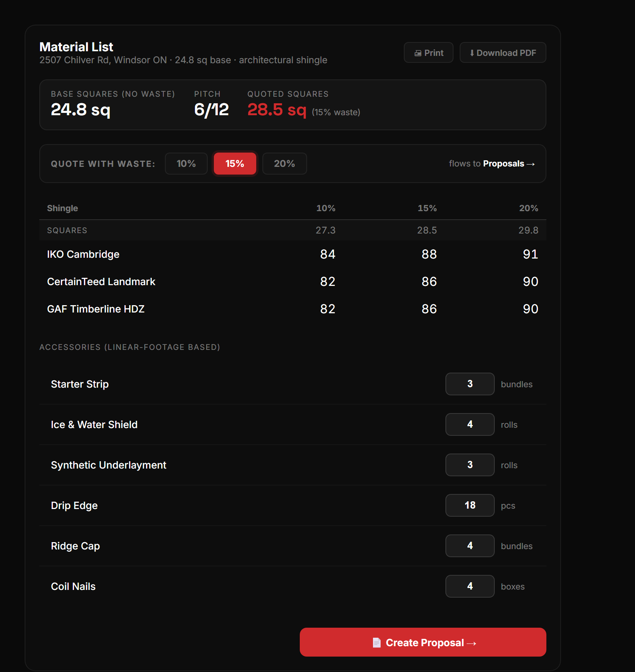
Task: Download the material list PDF
Action: click(503, 53)
